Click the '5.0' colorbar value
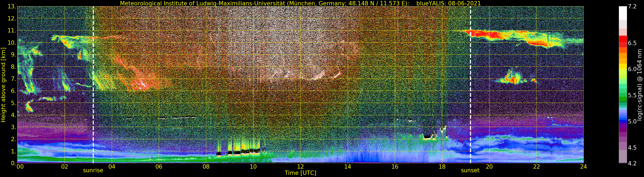This screenshot has width=644, height=177. 632,121
